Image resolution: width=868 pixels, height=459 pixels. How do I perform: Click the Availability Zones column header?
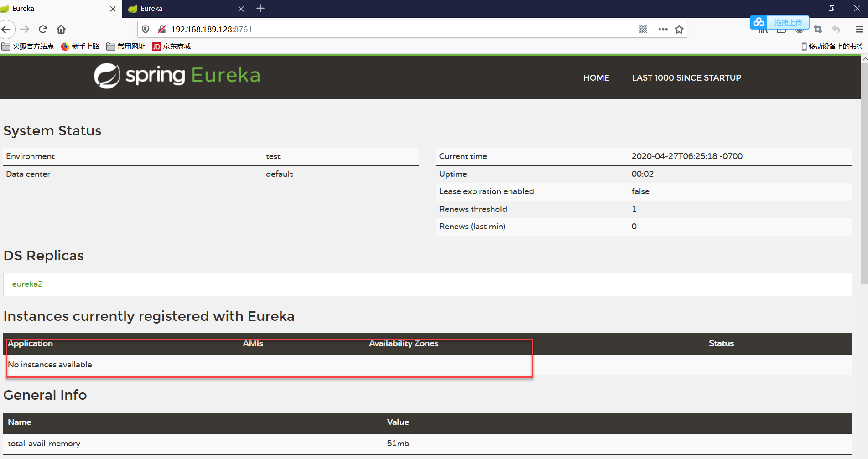click(404, 343)
